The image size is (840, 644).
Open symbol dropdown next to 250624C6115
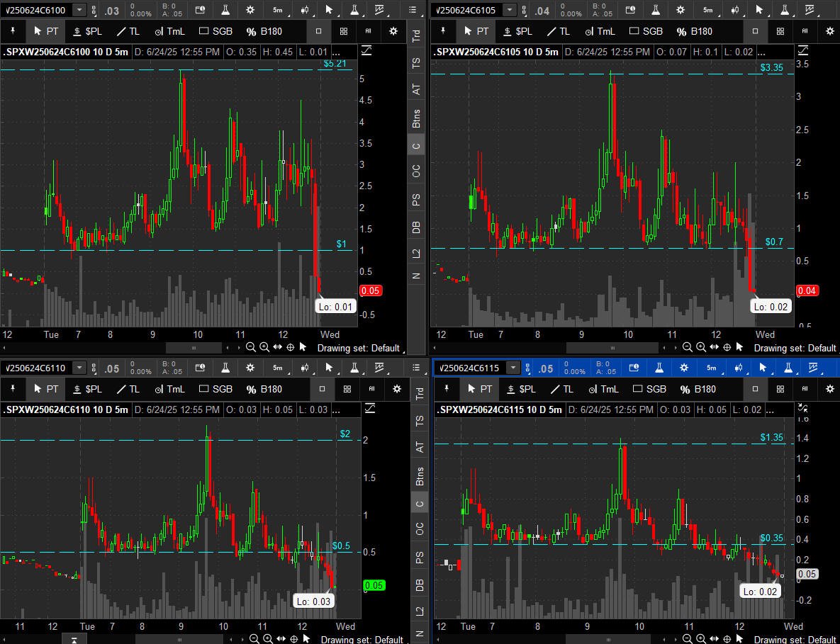(513, 368)
